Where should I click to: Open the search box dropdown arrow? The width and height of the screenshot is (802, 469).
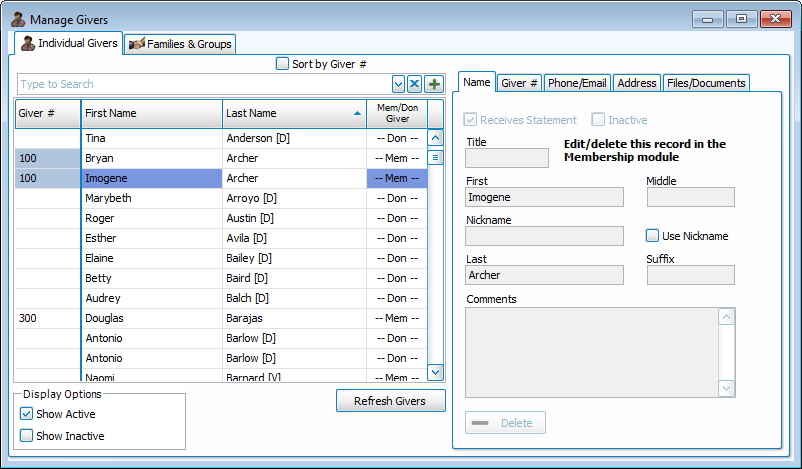[x=398, y=84]
